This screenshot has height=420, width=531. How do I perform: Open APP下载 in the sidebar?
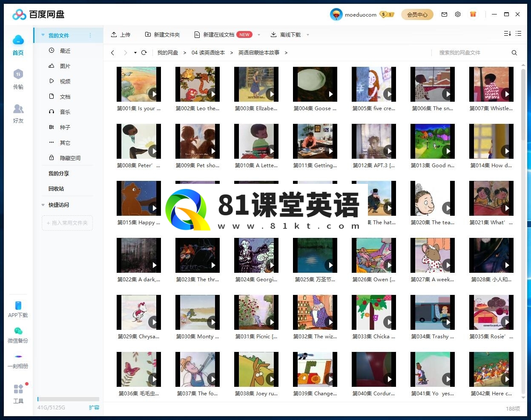pyautogui.click(x=18, y=309)
